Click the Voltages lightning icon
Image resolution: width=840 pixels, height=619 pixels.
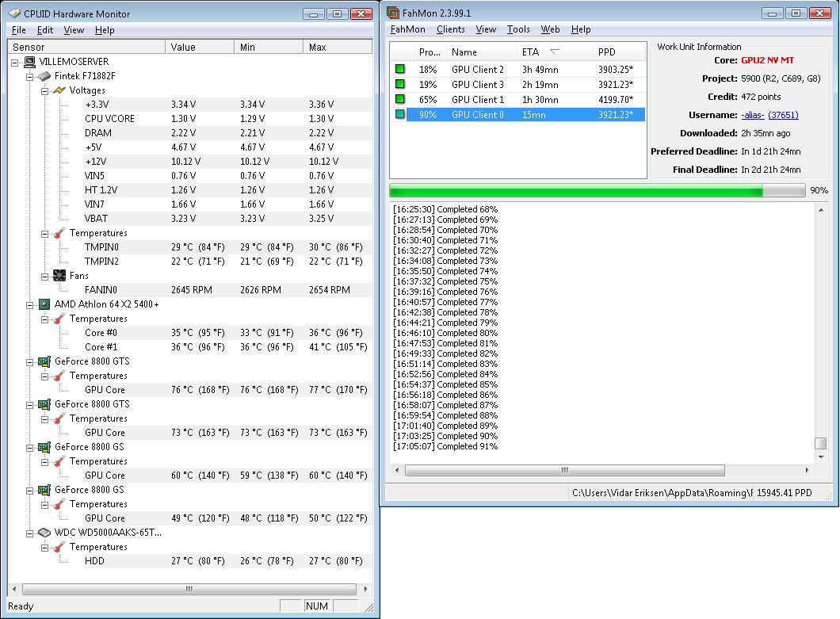tap(59, 90)
